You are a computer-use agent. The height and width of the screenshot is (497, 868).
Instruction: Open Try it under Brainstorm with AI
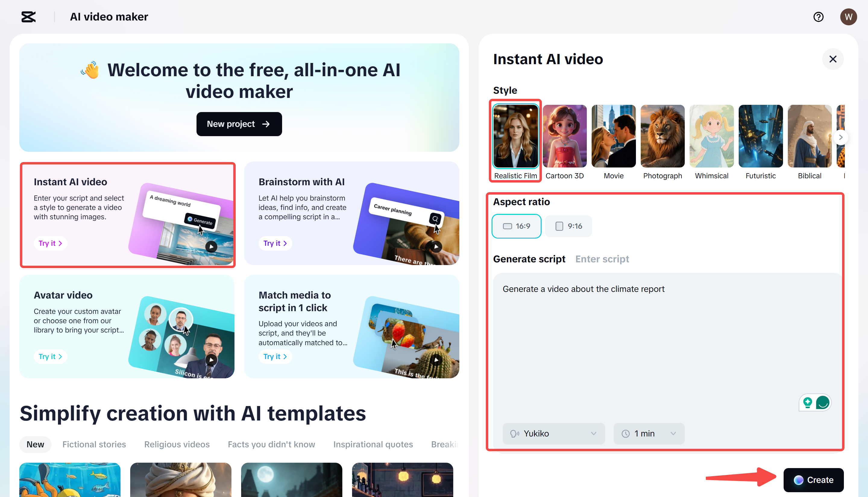pyautogui.click(x=275, y=243)
